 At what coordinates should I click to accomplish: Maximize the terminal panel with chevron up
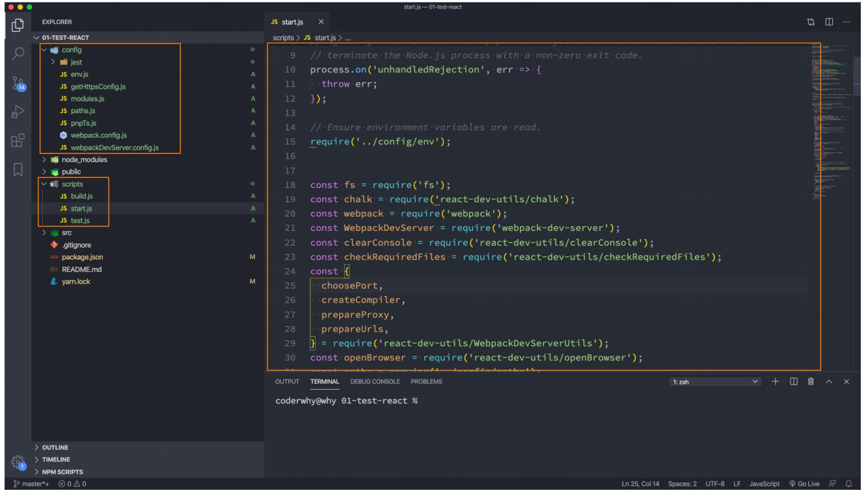click(828, 382)
